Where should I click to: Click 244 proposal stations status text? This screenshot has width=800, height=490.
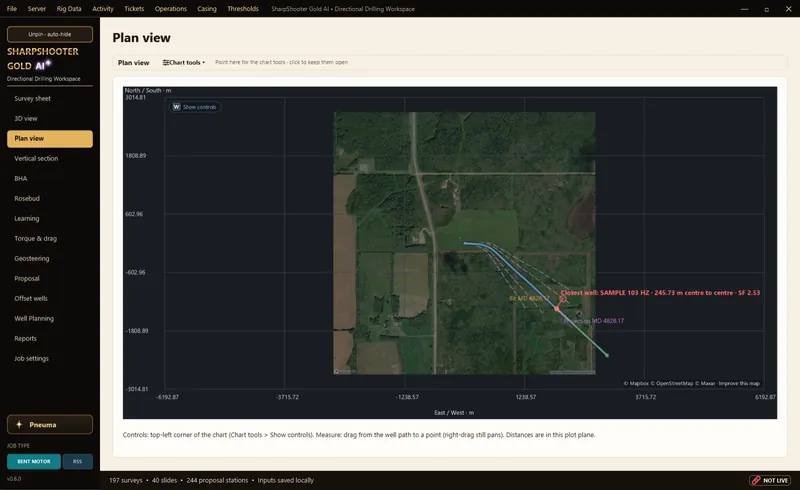click(x=217, y=480)
